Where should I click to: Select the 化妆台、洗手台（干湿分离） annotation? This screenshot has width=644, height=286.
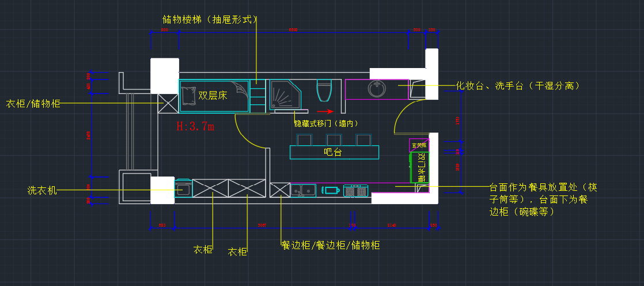(x=518, y=85)
